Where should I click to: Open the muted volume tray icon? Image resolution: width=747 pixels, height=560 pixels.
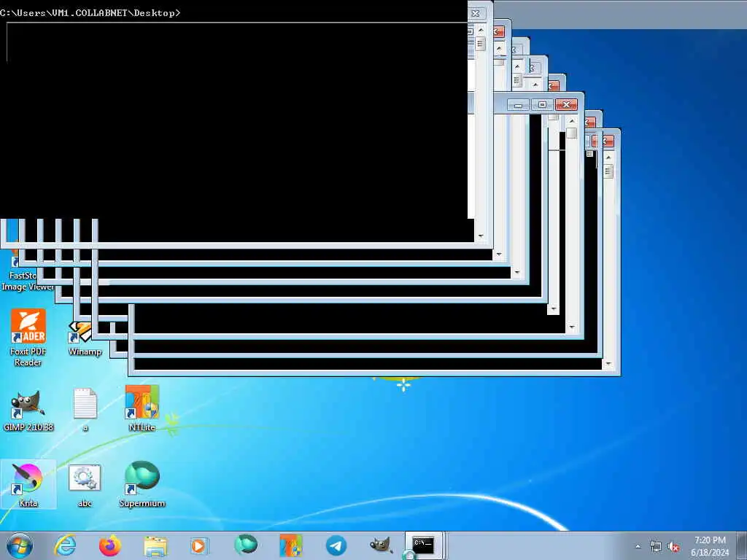tap(673, 547)
